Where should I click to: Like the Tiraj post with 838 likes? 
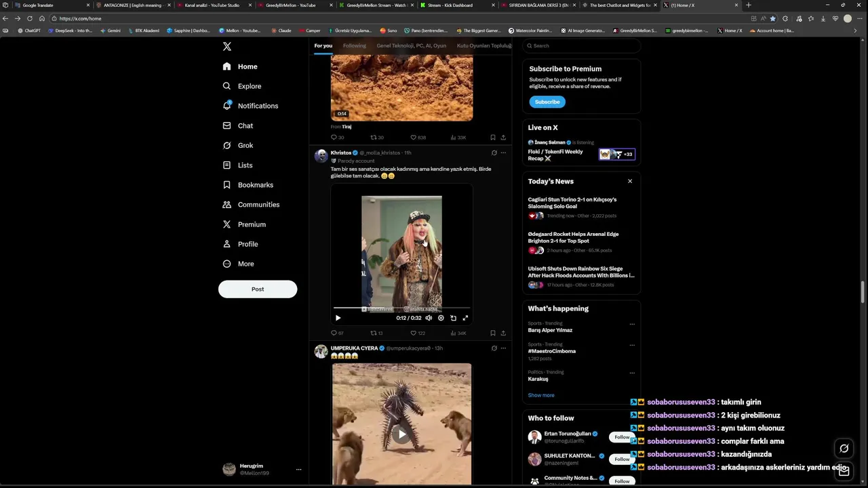418,137
